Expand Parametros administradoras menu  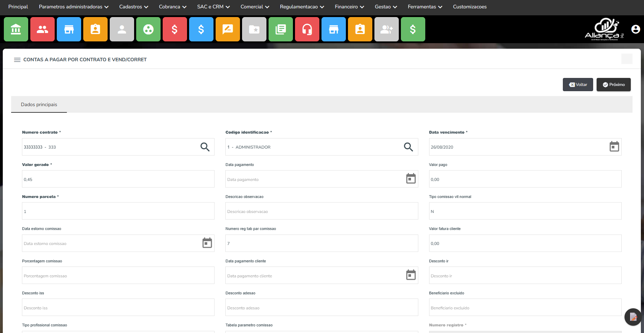(73, 7)
